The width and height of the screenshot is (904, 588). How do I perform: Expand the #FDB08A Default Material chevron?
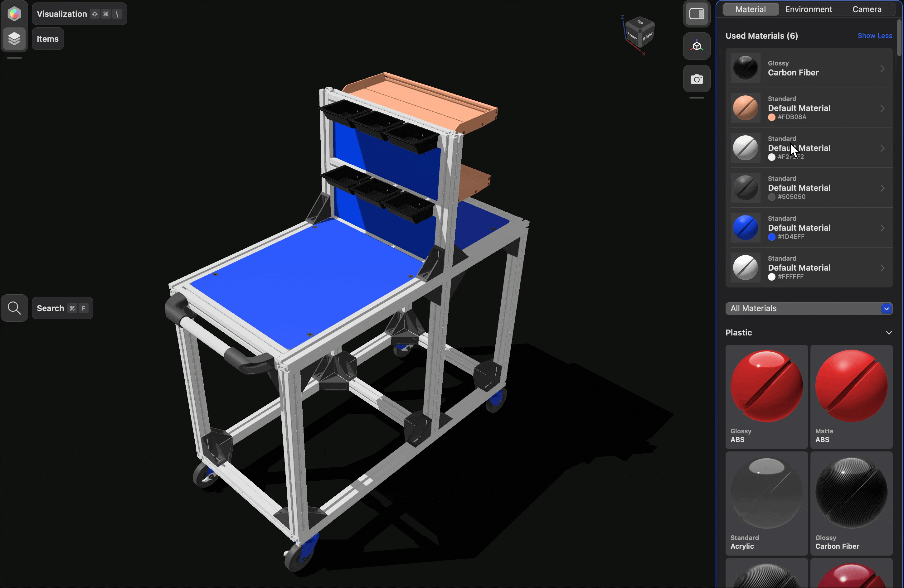[882, 108]
